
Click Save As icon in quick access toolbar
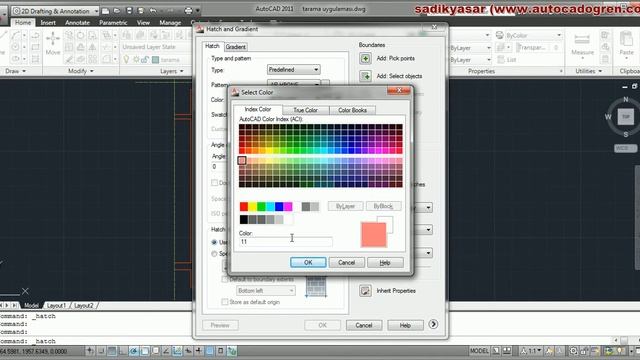click(x=140, y=11)
